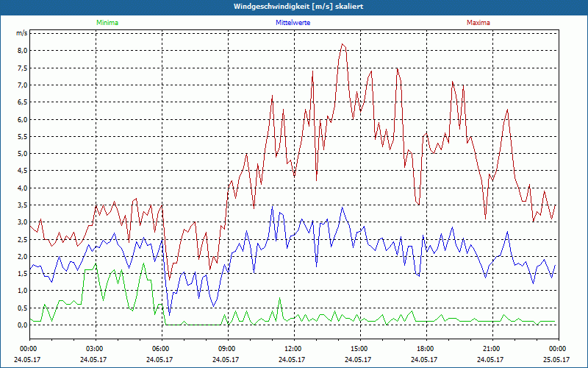Click the 1,5 y-axis value
Screen dimensions: 588x368
pyautogui.click(x=23, y=274)
